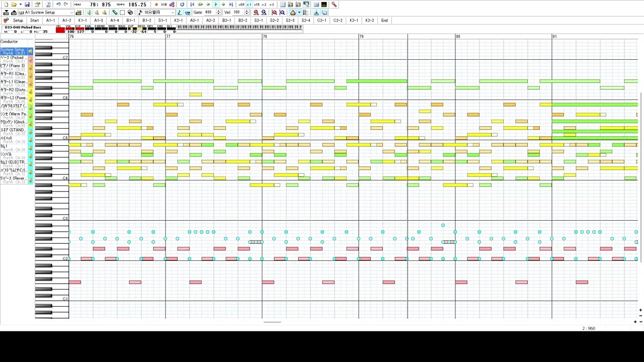Toggle speaker on スネア (STAND...) track
The image size is (644, 362).
click(30, 130)
